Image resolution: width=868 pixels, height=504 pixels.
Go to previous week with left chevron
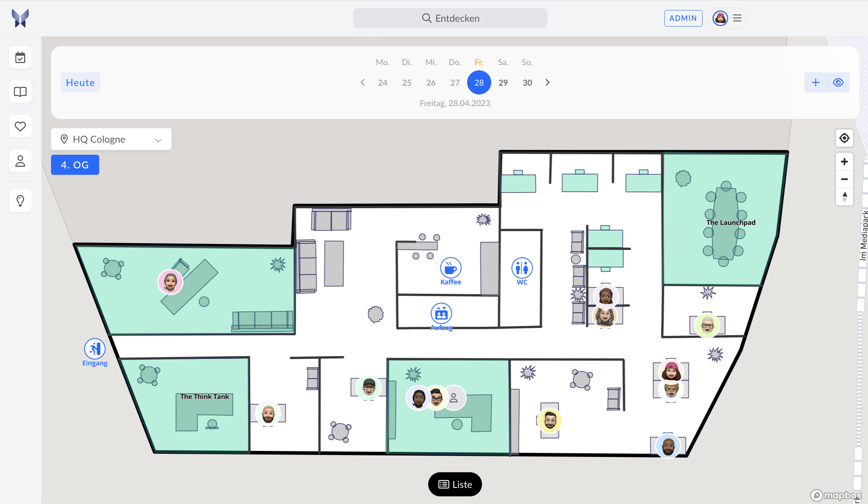[x=363, y=82]
